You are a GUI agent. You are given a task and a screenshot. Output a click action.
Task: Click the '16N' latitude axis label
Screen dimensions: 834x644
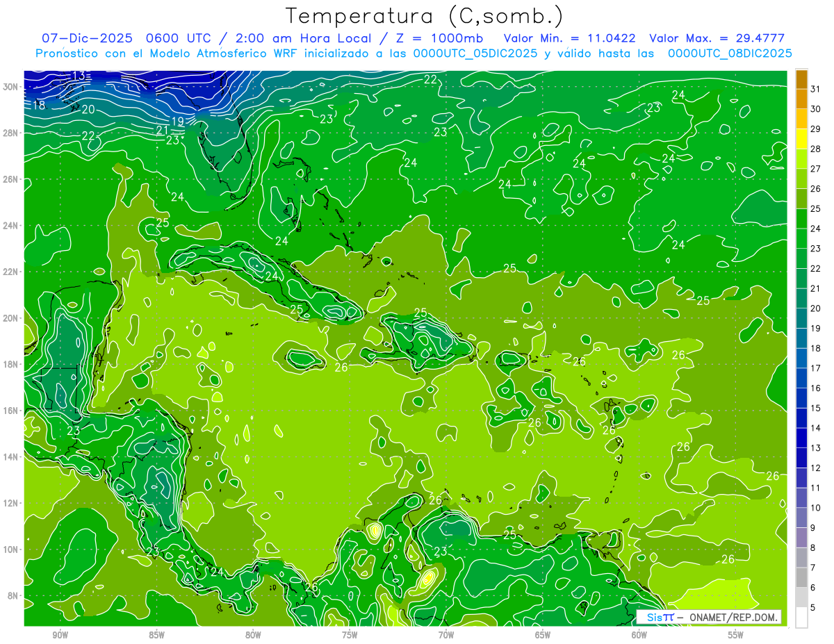[12, 411]
